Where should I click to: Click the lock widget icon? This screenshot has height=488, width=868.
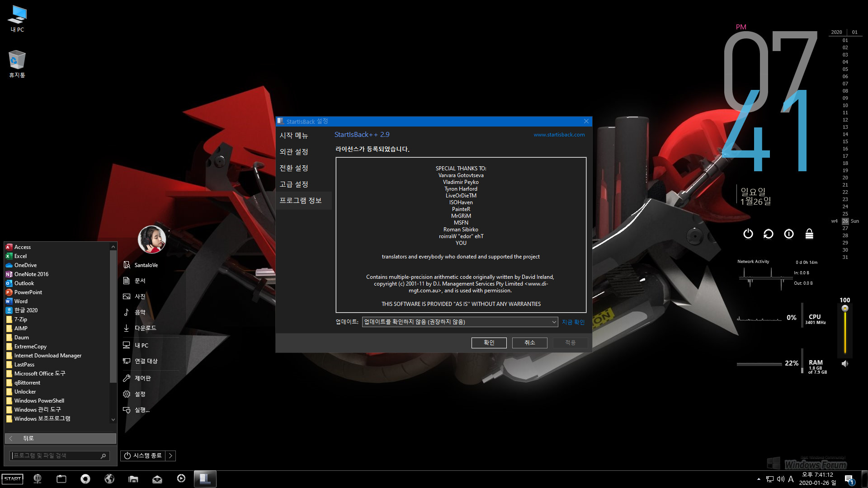coord(809,234)
